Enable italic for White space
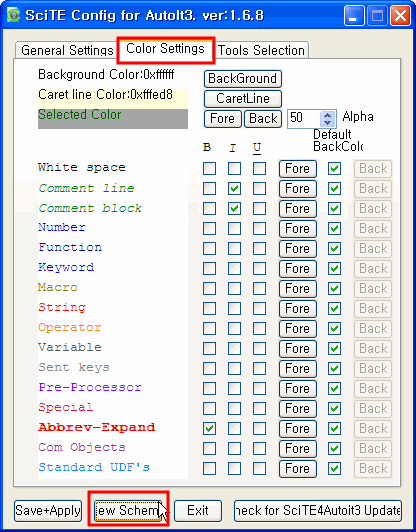The width and height of the screenshot is (416, 532). pos(234,169)
